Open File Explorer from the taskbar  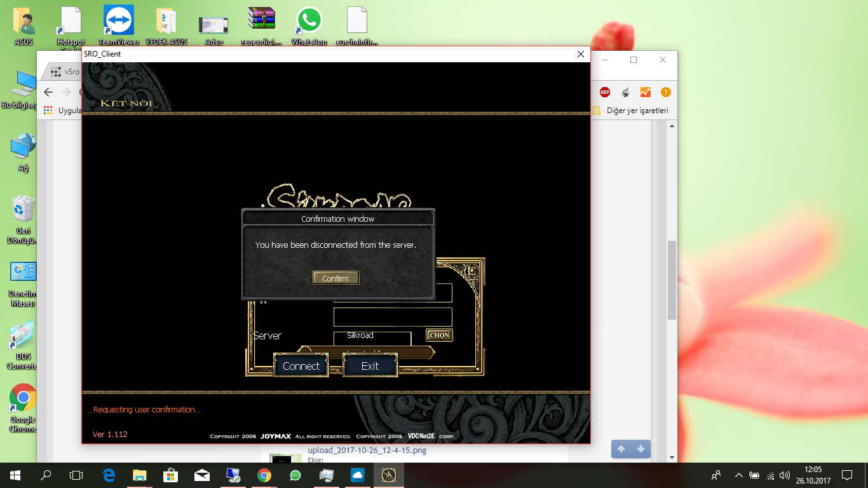[x=139, y=475]
